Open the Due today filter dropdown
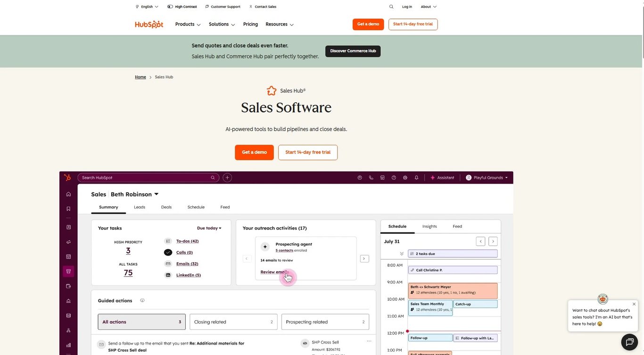 click(x=209, y=228)
